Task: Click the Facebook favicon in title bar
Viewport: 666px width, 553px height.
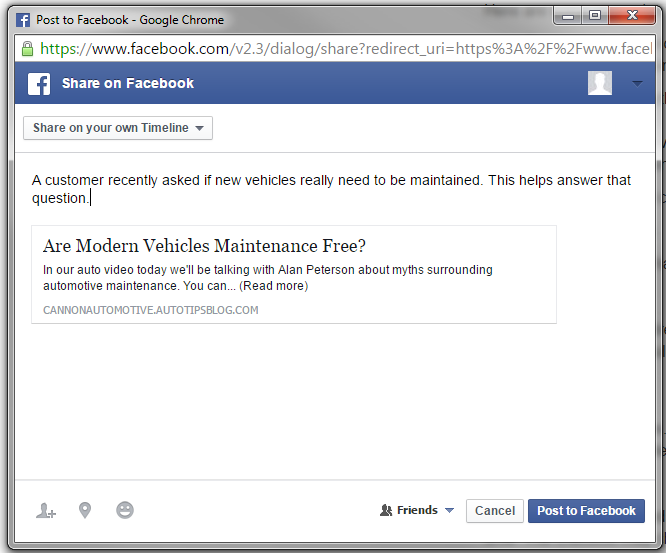Action: [x=23, y=20]
